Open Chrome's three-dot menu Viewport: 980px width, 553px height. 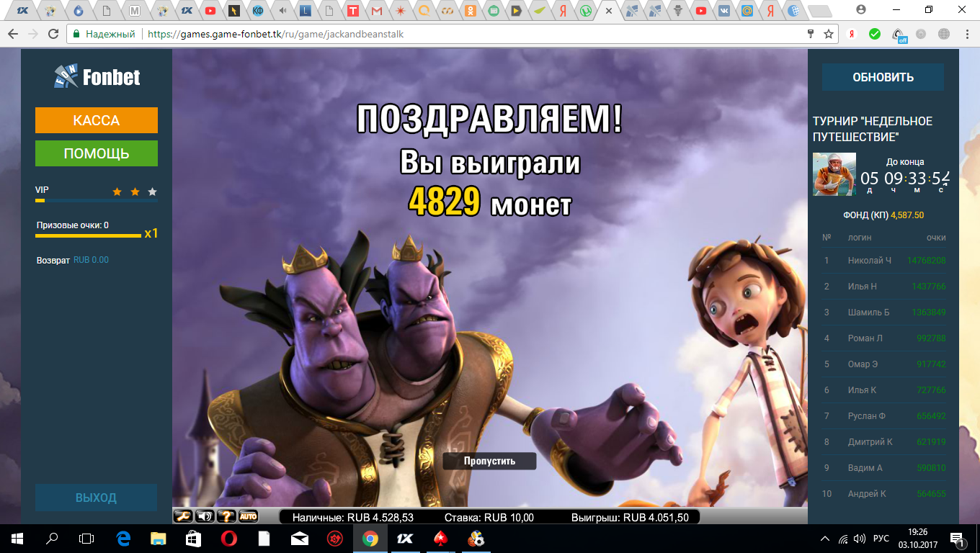click(966, 33)
